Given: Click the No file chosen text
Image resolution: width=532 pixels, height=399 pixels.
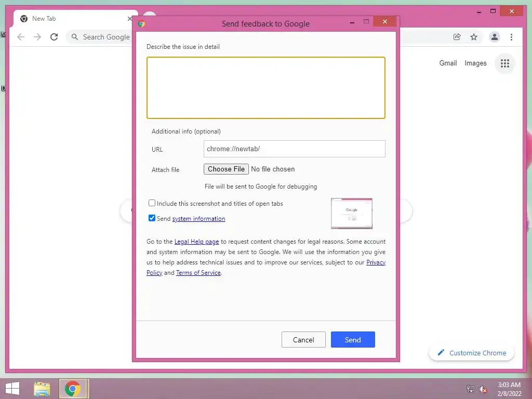Looking at the screenshot, I should tap(273, 169).
